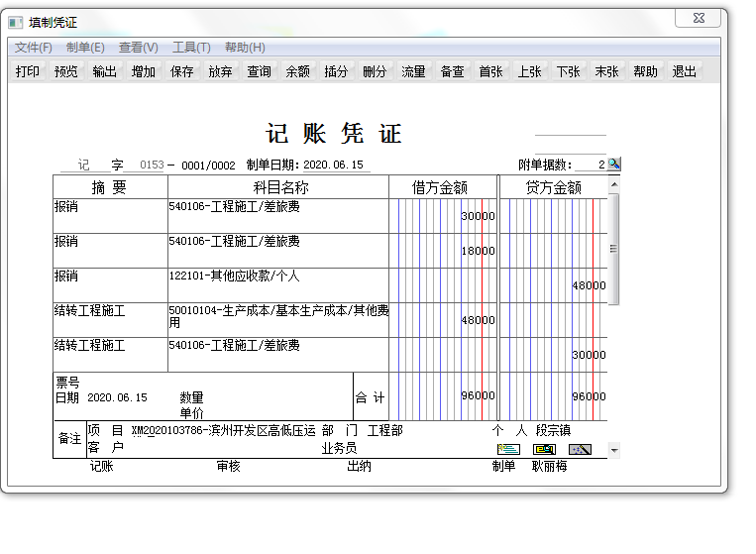Click the third small icon right of 备注 area
The width and height of the screenshot is (756, 554).
(580, 449)
